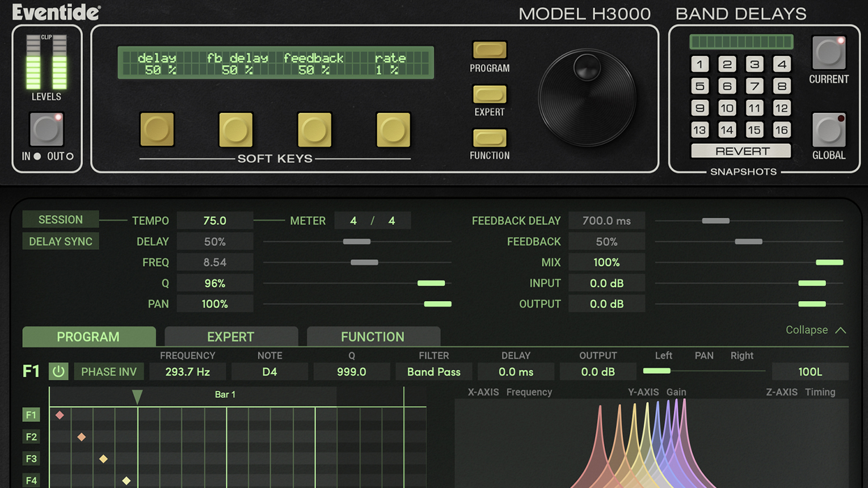
Task: Enable PHASE INV for band F1
Action: (109, 371)
